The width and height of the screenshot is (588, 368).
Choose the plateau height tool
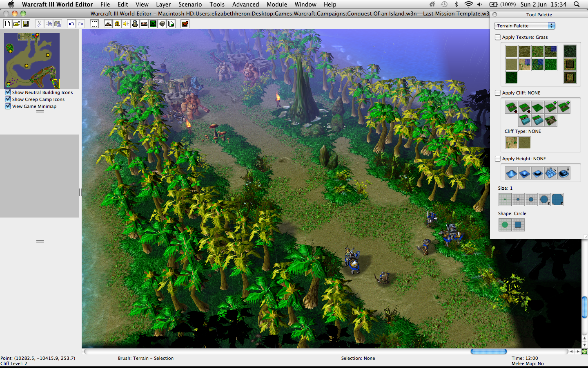pos(538,173)
